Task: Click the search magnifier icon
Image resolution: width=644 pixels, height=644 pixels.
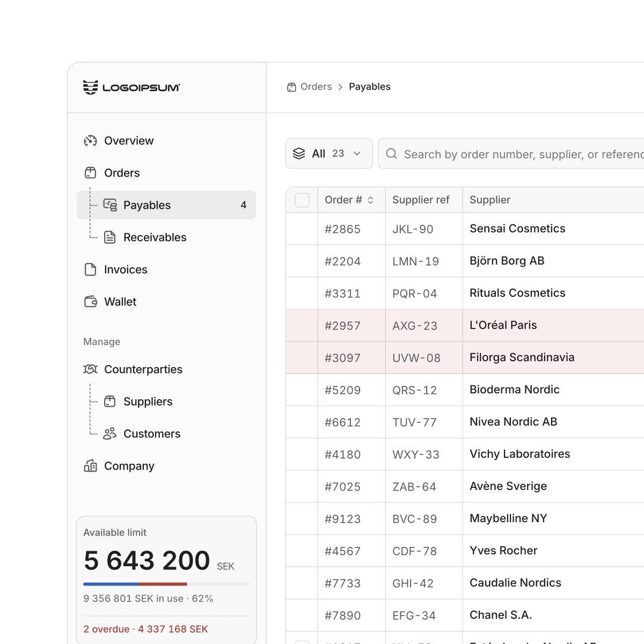Action: pyautogui.click(x=392, y=153)
